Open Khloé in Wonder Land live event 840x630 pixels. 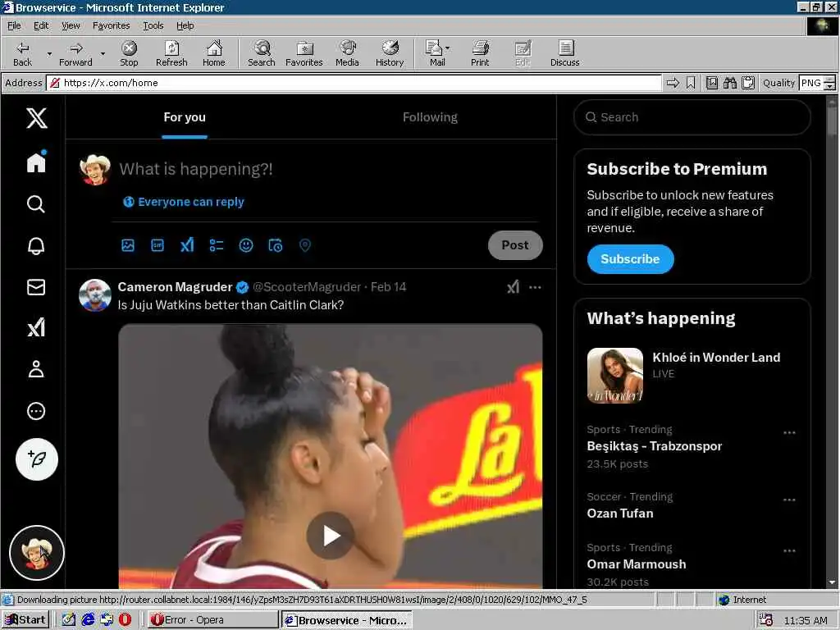point(692,375)
